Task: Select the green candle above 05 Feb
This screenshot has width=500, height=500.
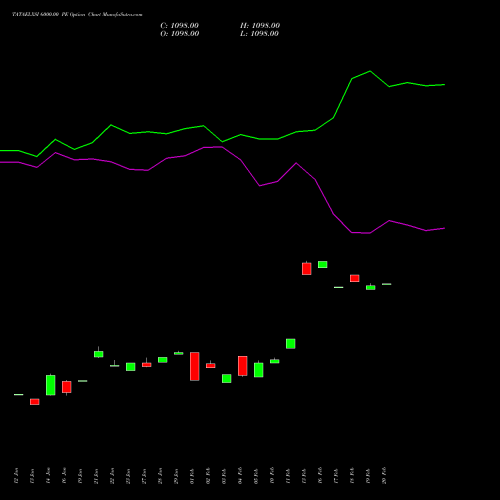Action: pos(259,370)
